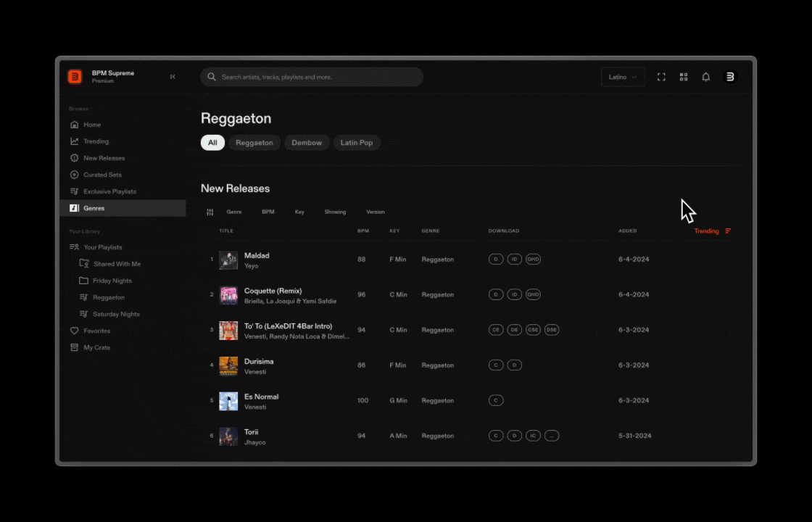
Task: Click the BPM column header
Action: pyautogui.click(x=363, y=231)
